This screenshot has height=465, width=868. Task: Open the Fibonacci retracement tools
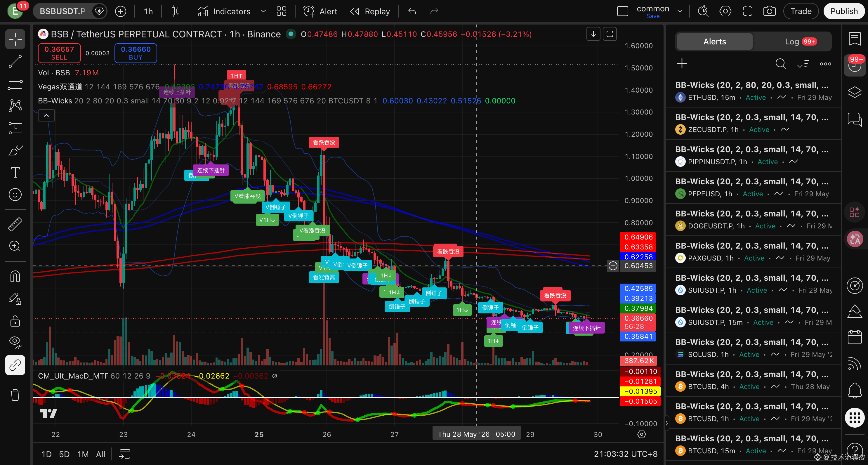[15, 84]
